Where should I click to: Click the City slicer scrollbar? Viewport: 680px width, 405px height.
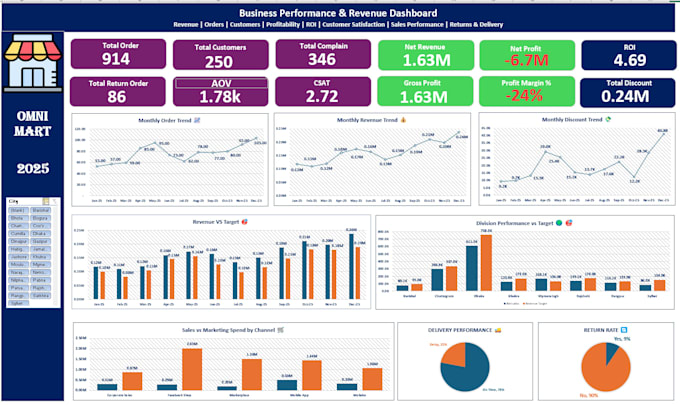pos(55,256)
